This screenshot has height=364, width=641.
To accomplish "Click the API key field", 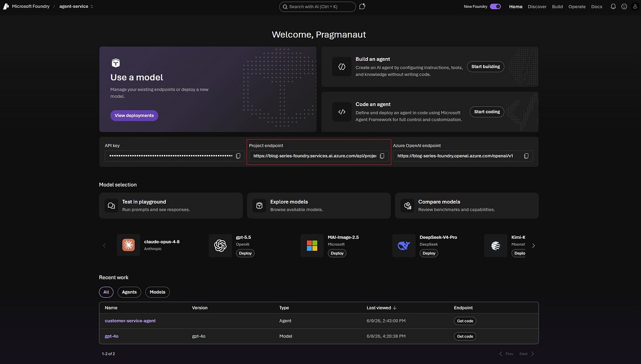I will (174, 156).
